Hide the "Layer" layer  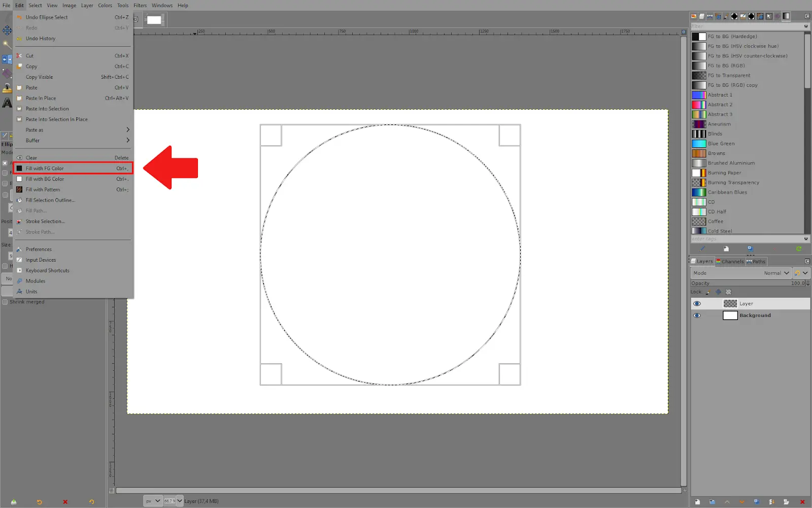pyautogui.click(x=697, y=303)
